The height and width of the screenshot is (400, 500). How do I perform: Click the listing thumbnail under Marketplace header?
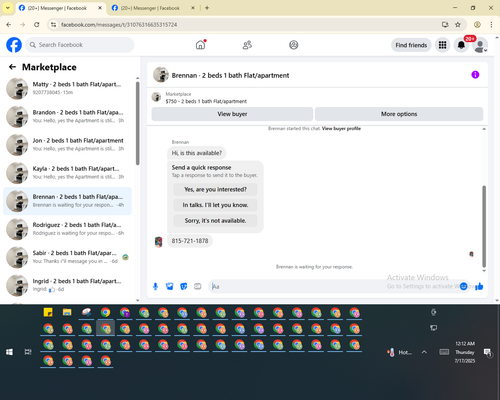pos(156,97)
